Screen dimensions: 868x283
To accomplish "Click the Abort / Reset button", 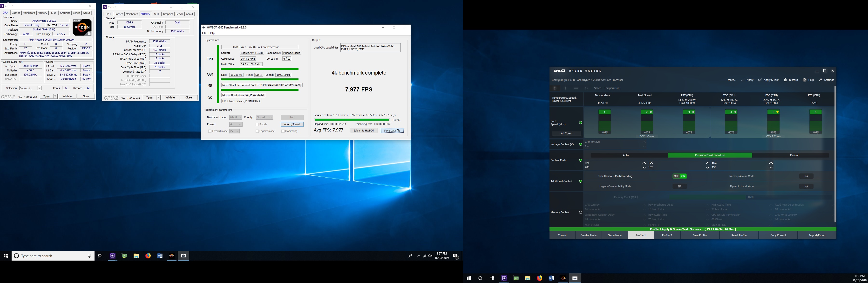I will pos(292,124).
